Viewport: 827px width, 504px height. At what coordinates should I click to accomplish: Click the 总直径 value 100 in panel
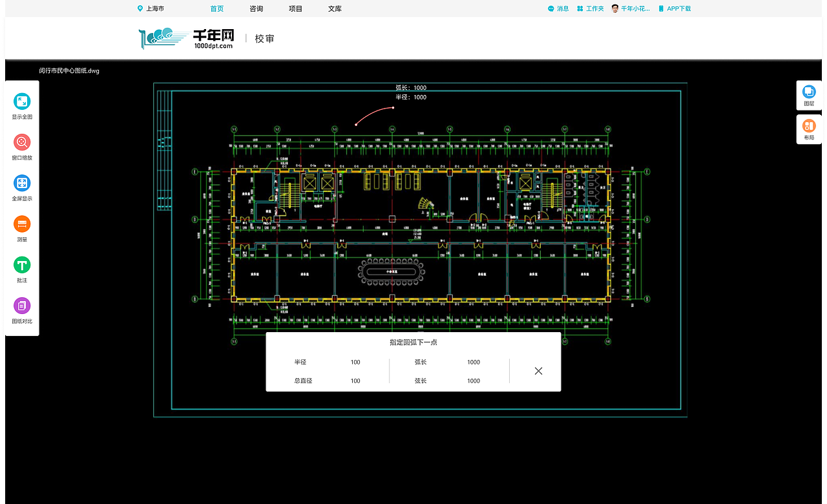[355, 381]
